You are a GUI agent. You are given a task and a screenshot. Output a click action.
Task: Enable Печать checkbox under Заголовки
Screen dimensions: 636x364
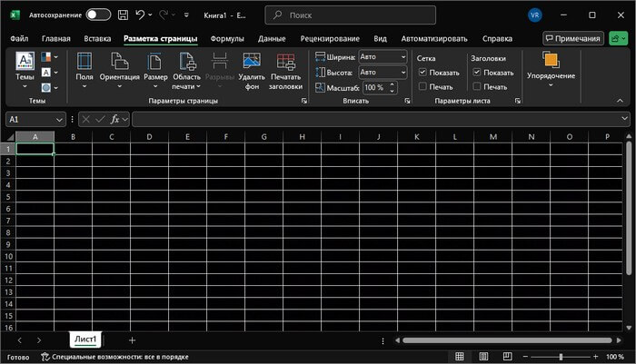point(477,86)
